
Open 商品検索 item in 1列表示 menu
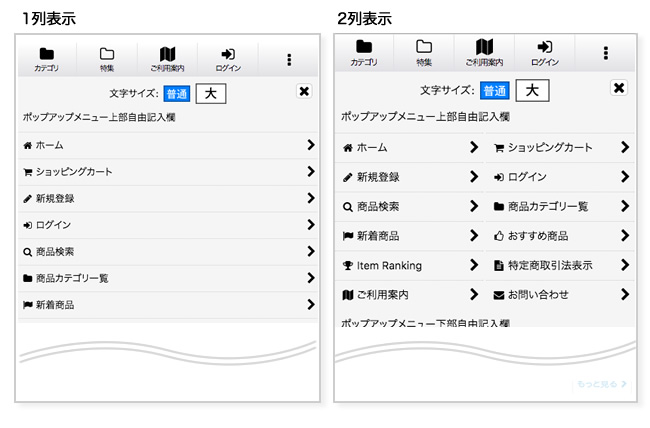(167, 251)
